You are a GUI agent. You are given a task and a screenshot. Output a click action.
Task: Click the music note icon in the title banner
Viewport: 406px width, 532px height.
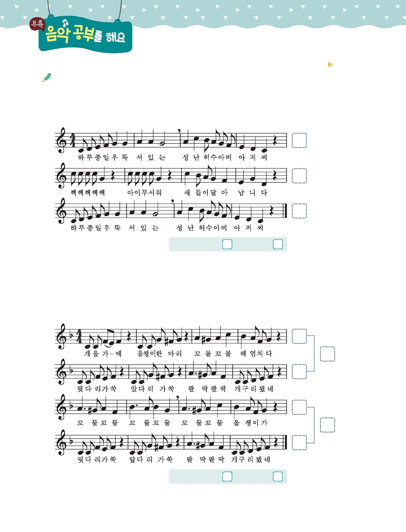point(65,23)
